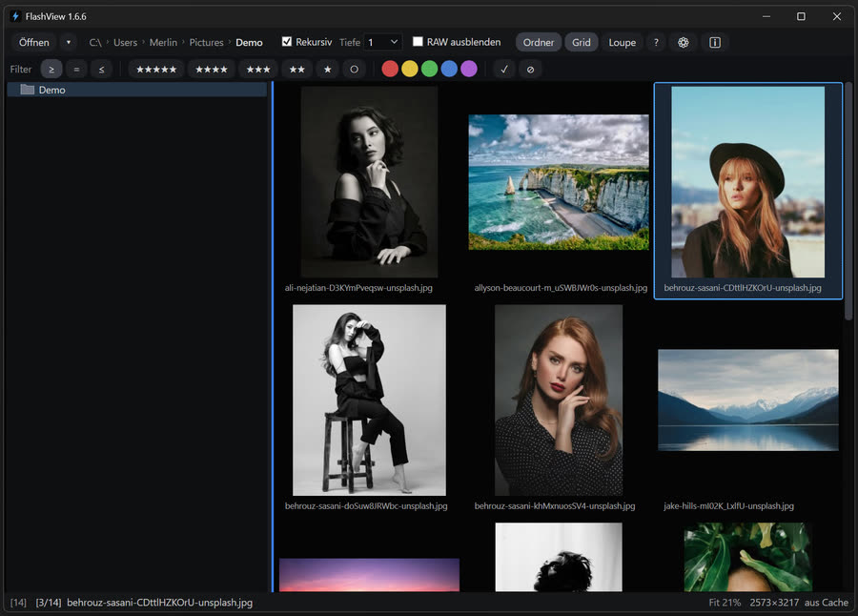Filter by unrated using the circle icon

pos(354,69)
